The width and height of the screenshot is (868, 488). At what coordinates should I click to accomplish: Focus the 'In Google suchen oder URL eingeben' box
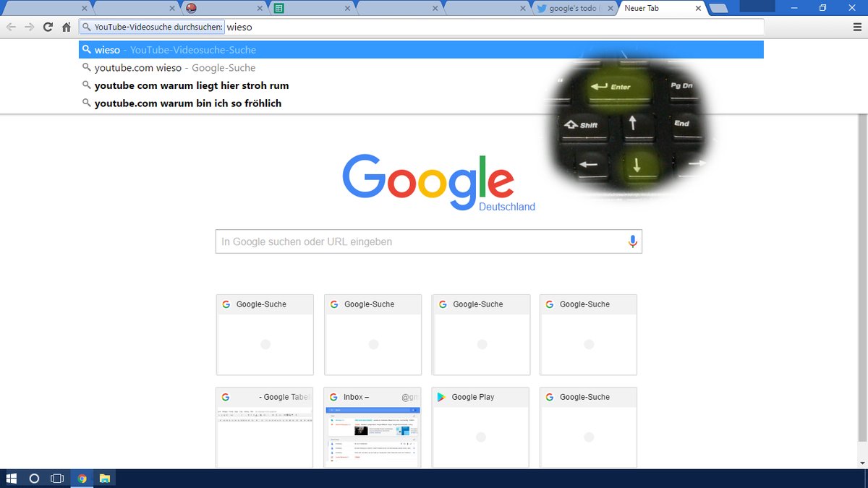pyautogui.click(x=428, y=241)
